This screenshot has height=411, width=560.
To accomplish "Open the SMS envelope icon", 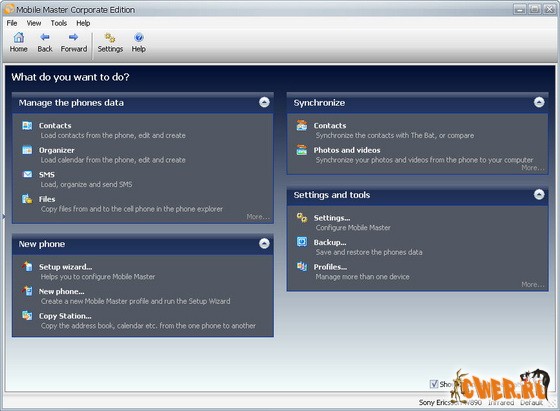I will coord(27,174).
